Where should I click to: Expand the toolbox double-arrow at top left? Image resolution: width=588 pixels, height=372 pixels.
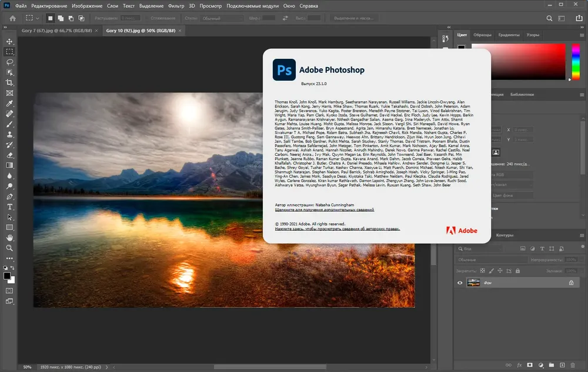tap(5, 27)
